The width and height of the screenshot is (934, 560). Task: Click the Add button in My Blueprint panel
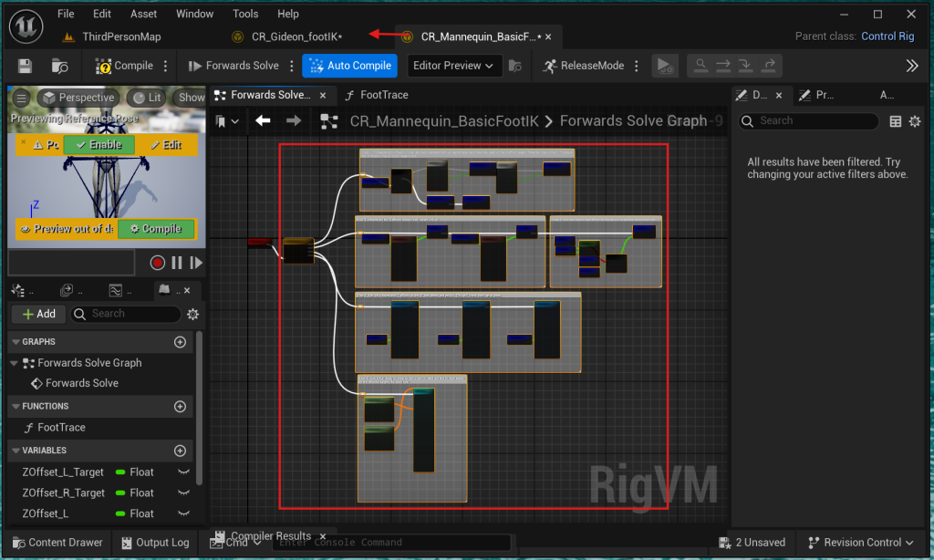(38, 314)
